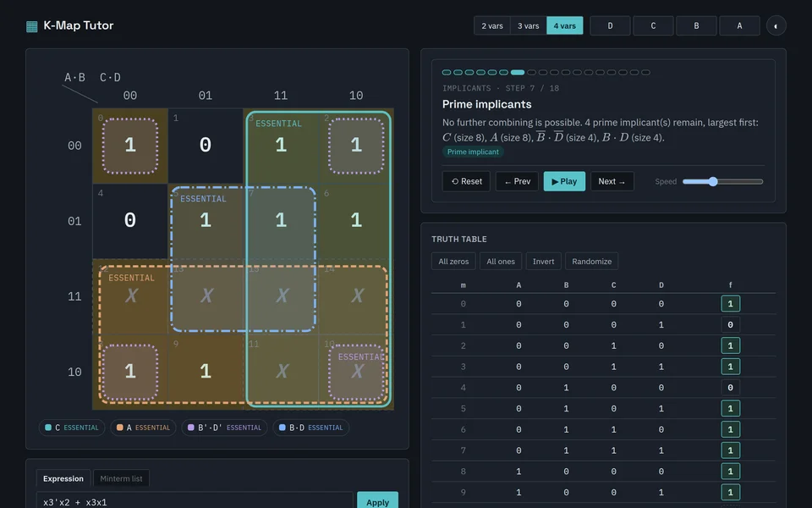Toggle output f for minterm 5 row
This screenshot has width=812, height=508.
pos(730,408)
